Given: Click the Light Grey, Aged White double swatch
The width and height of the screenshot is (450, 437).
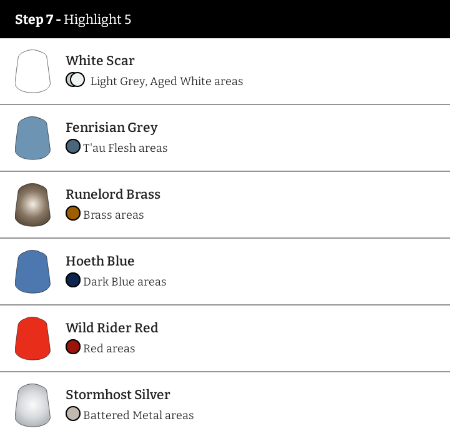Looking at the screenshot, I should tap(75, 80).
